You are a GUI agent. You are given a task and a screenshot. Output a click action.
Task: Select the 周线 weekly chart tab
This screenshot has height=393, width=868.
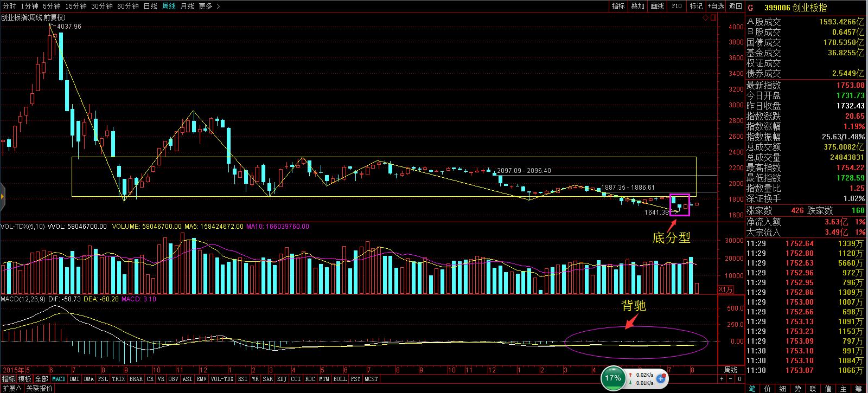point(169,6)
